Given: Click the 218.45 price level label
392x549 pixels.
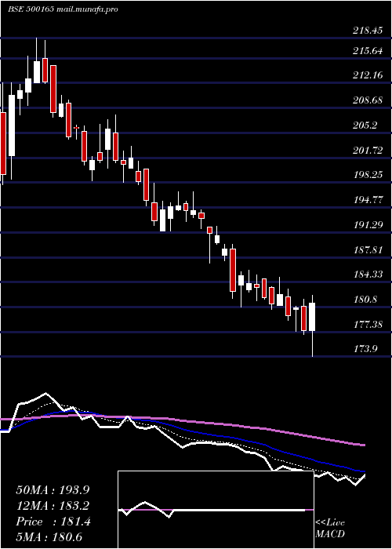Looking at the screenshot, I should (x=368, y=31).
